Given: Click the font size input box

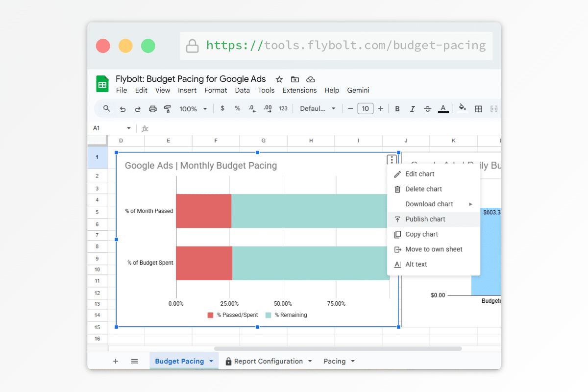Looking at the screenshot, I should click(366, 109).
